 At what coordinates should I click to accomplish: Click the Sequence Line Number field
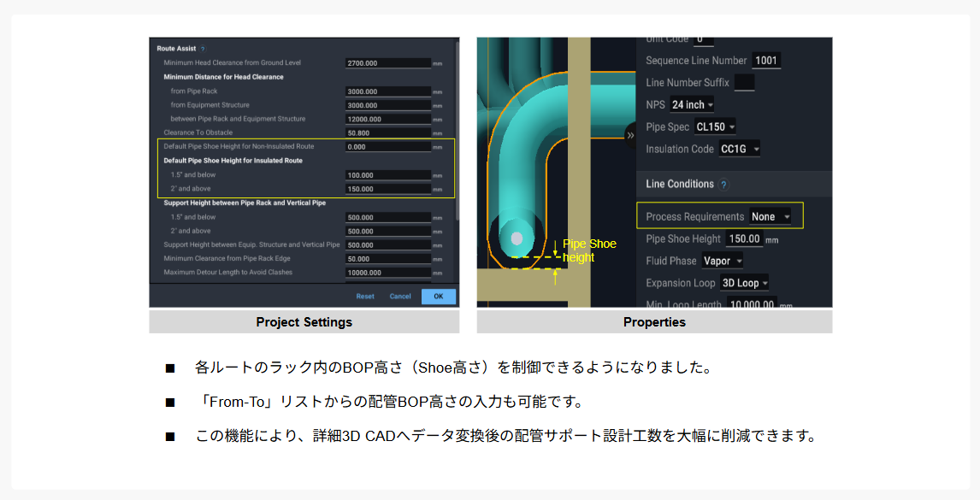tap(766, 61)
